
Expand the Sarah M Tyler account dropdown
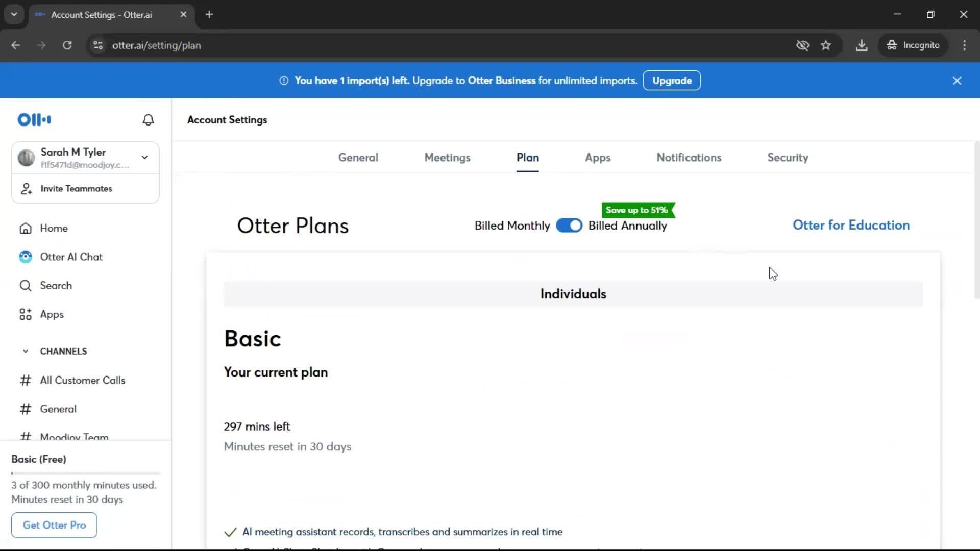pos(145,158)
